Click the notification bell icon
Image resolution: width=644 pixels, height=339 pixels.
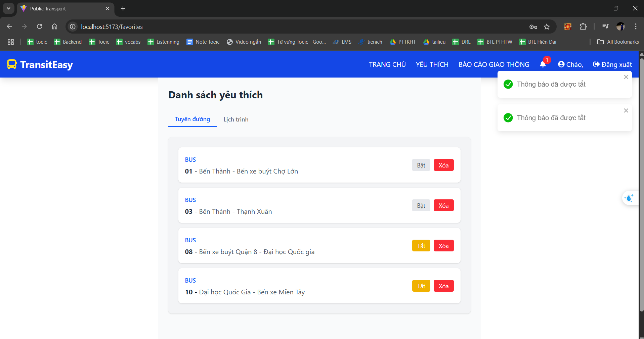coord(543,64)
